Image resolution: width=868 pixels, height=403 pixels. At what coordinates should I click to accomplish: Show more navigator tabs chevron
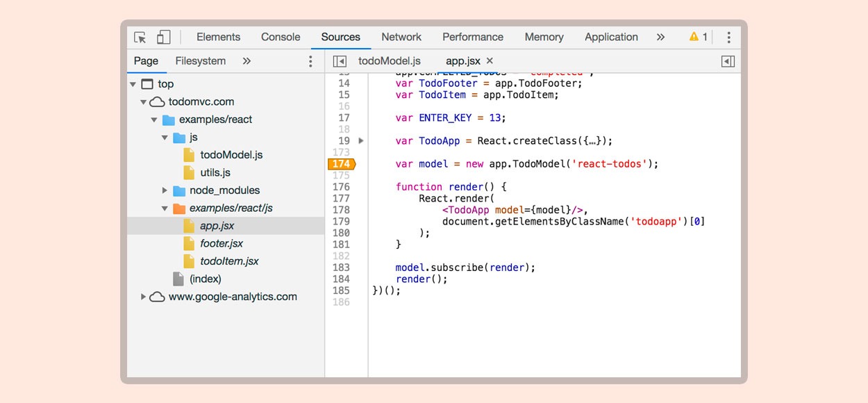pos(247,61)
